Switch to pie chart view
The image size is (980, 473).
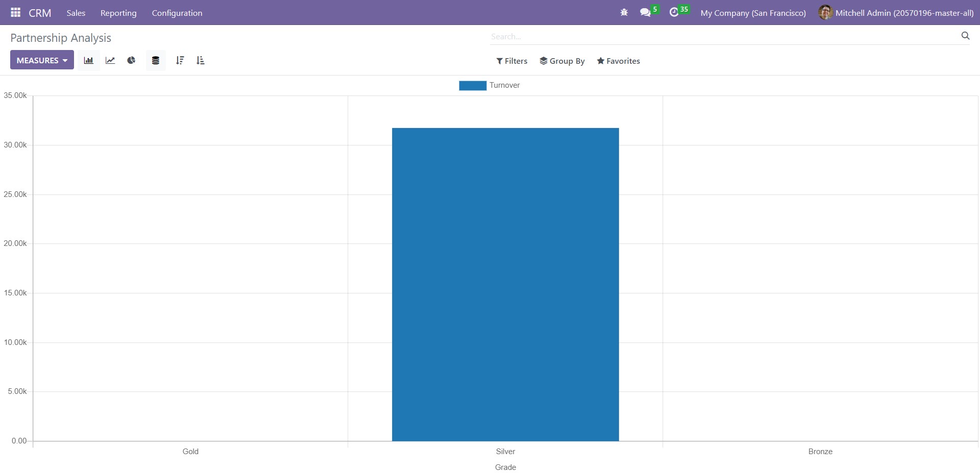pyautogui.click(x=132, y=60)
